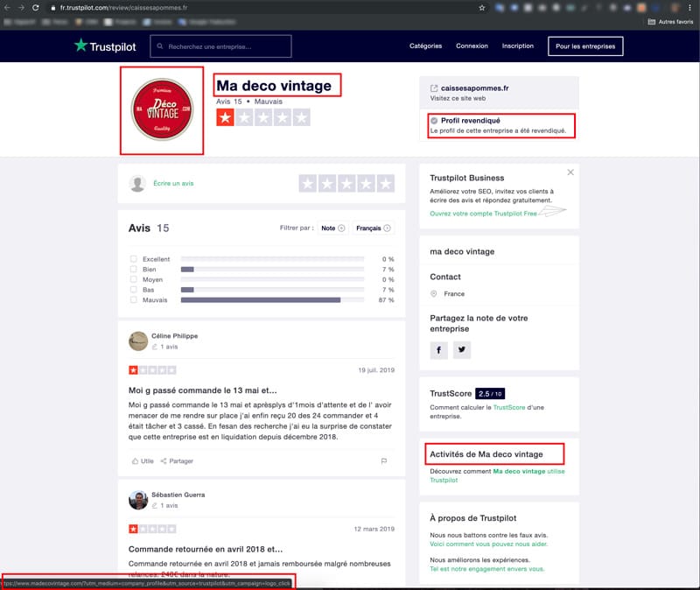Open the Français language filter dropdown
The image size is (700, 590).
pyautogui.click(x=374, y=228)
